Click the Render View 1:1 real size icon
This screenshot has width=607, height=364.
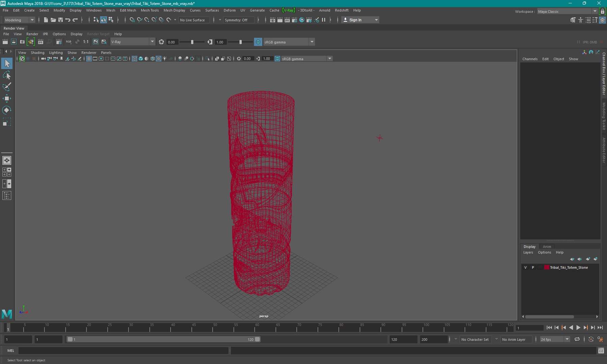[x=86, y=42]
